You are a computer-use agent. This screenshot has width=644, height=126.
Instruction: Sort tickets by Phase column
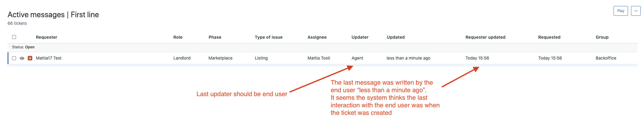215,37
